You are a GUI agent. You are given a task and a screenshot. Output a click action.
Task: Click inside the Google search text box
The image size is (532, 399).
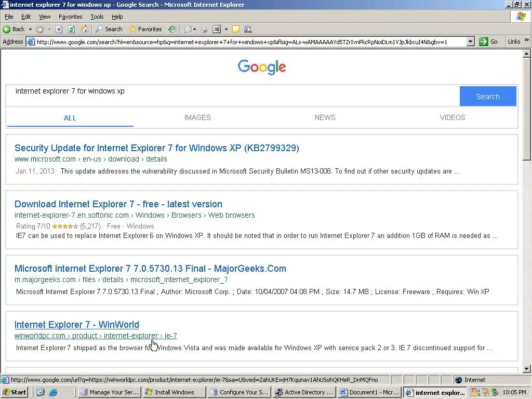pyautogui.click(x=233, y=96)
